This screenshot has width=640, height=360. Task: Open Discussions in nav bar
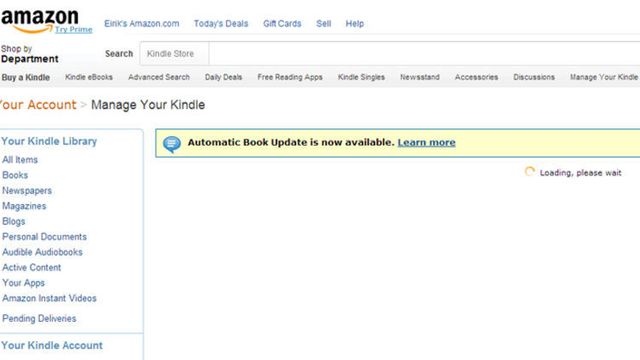pos(534,77)
